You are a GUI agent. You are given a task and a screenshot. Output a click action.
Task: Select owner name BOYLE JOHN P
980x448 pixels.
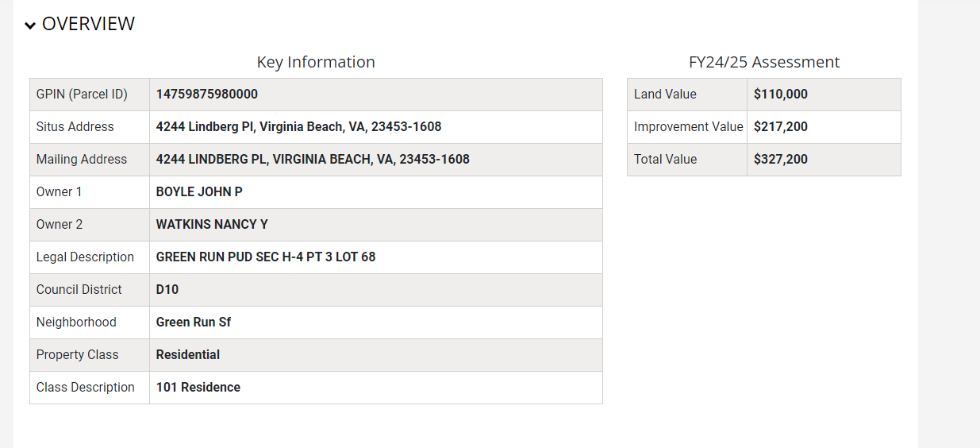click(199, 192)
